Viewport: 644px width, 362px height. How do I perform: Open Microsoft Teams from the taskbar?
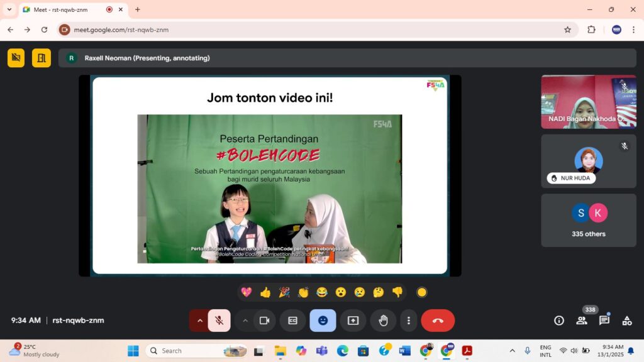pos(321,351)
